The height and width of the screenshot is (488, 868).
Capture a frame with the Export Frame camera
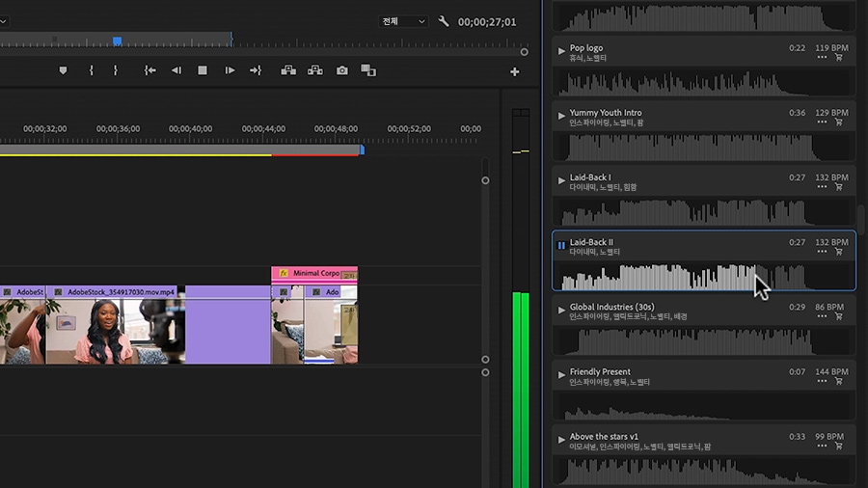[342, 70]
